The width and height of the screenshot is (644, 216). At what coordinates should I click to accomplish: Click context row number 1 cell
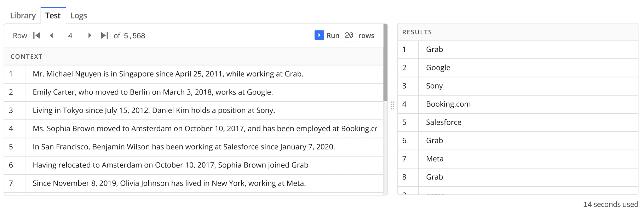pos(15,74)
